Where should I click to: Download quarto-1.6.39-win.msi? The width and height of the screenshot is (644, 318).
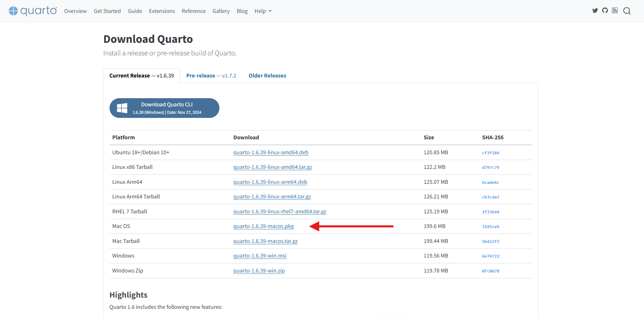[260, 256]
